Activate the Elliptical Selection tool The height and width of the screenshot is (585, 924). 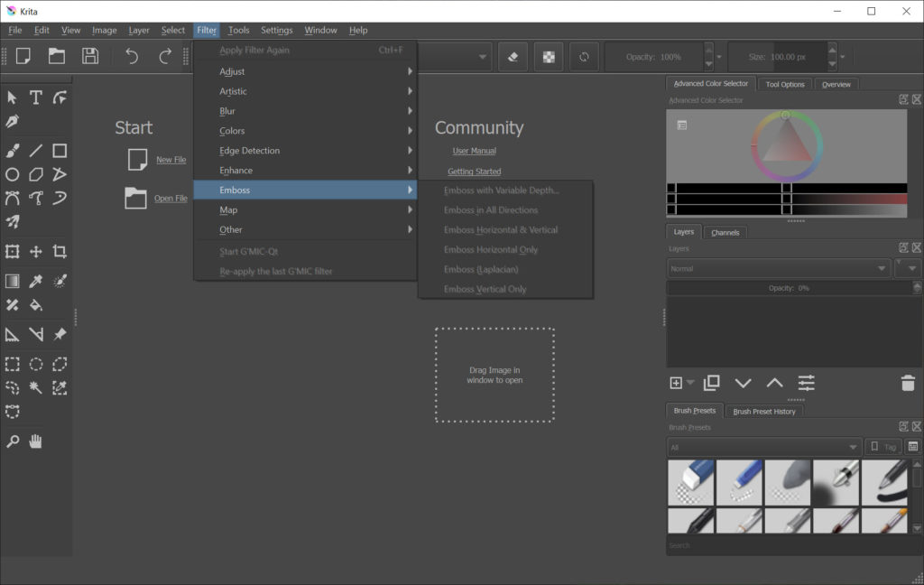tap(36, 364)
